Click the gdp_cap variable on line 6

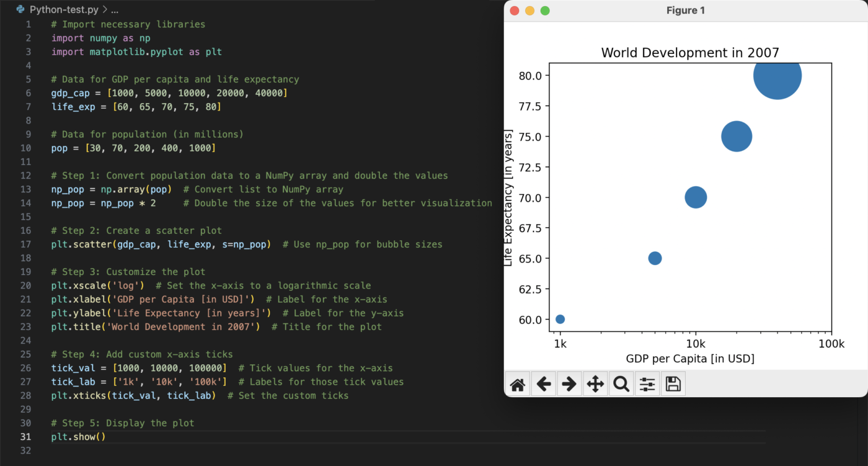70,93
